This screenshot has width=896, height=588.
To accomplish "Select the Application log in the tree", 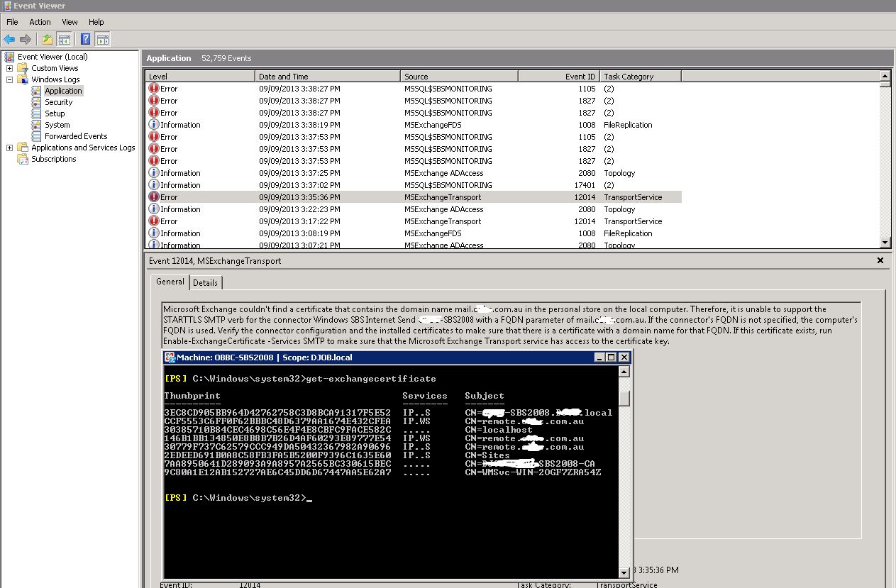I will (63, 91).
